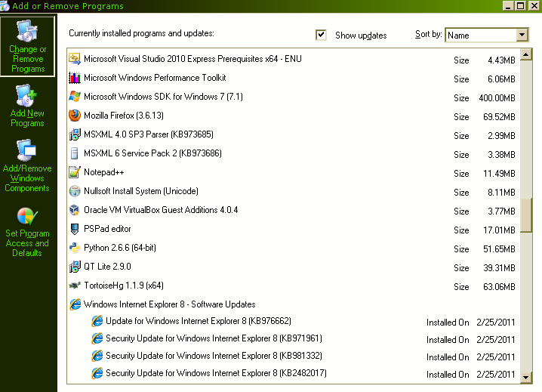The image size is (542, 392).
Task: Click the icon of security update KB971961
Action: [97, 338]
